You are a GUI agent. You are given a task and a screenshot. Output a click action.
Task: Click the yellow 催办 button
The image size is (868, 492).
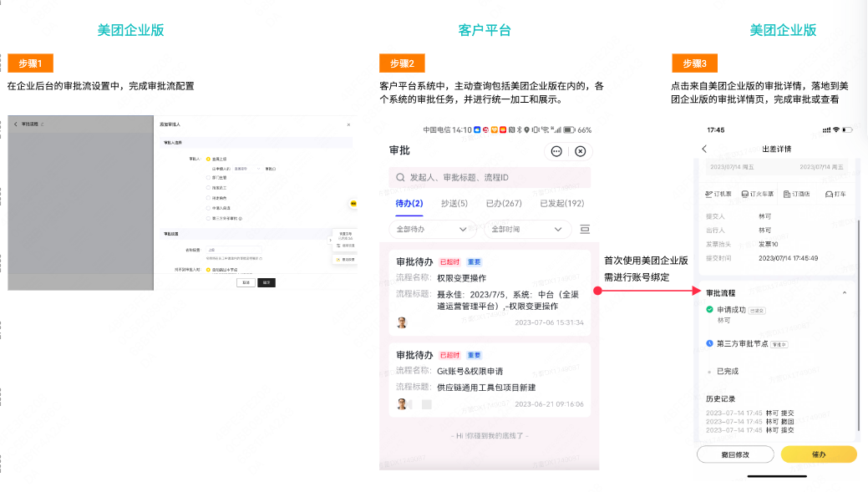pyautogui.click(x=819, y=454)
